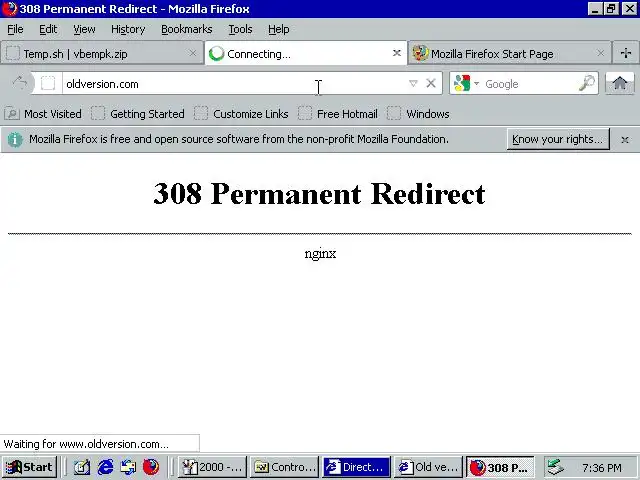The image size is (640, 480).
Task: Click the oldversion.com URL field
Action: point(235,84)
